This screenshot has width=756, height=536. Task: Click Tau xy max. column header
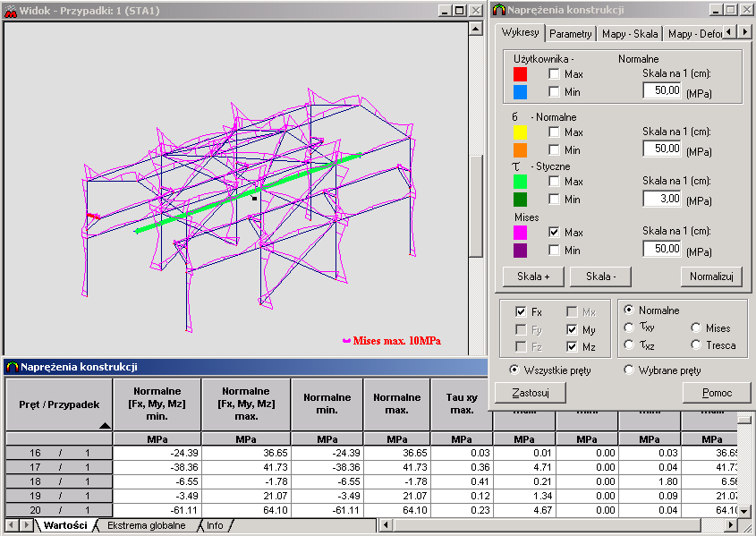point(462,404)
